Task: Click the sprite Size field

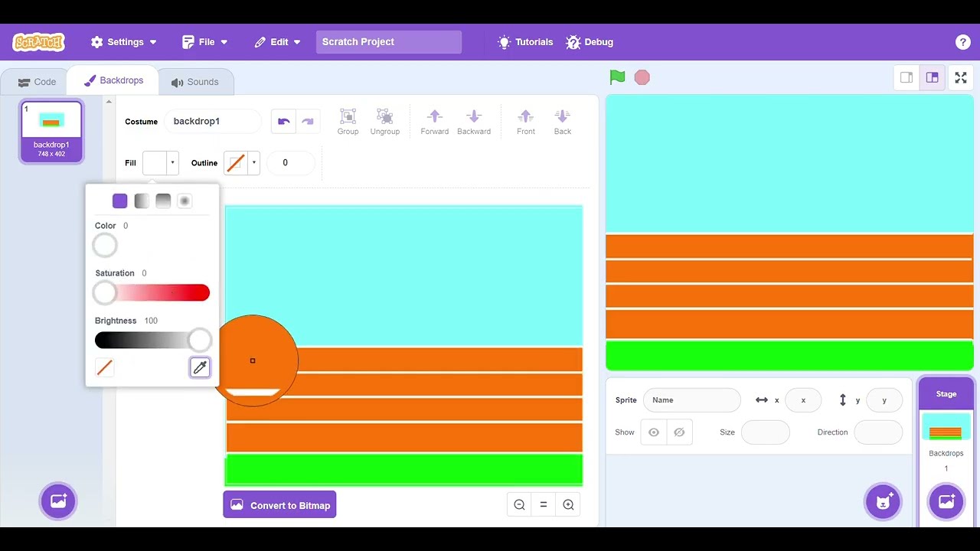Action: 765,432
